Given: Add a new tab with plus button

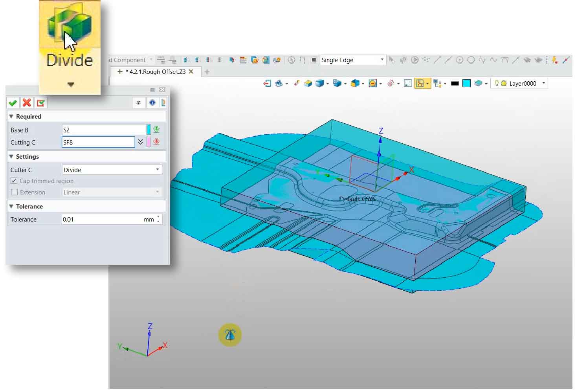Looking at the screenshot, I should 207,71.
